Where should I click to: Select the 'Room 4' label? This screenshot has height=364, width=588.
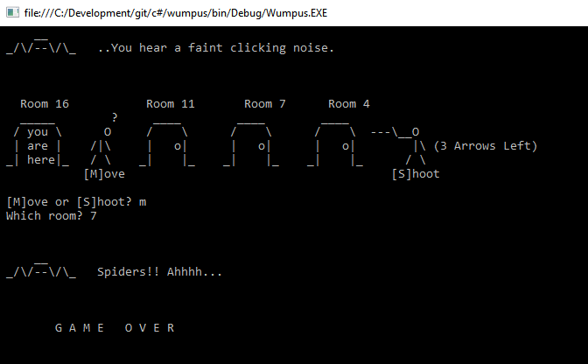tap(349, 104)
